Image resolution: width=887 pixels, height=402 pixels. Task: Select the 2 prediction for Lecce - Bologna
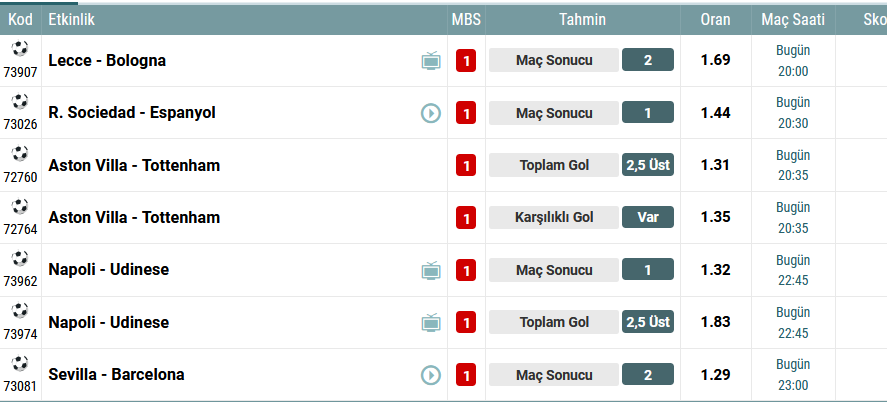pyautogui.click(x=648, y=60)
